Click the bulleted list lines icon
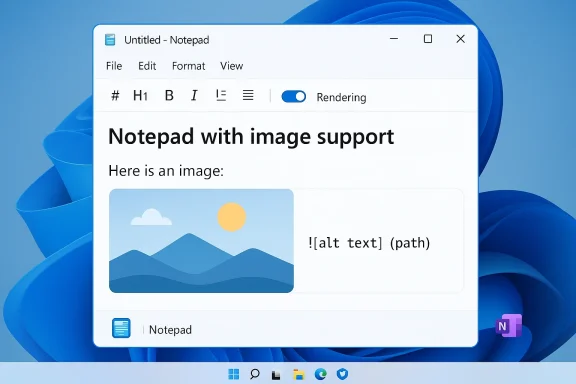The height and width of the screenshot is (384, 576). tap(248, 96)
